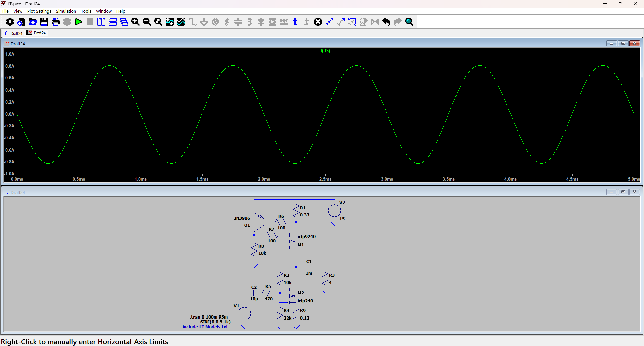The height and width of the screenshot is (346, 644).
Task: Click the .include LT Models.txt directive
Action: (205, 327)
